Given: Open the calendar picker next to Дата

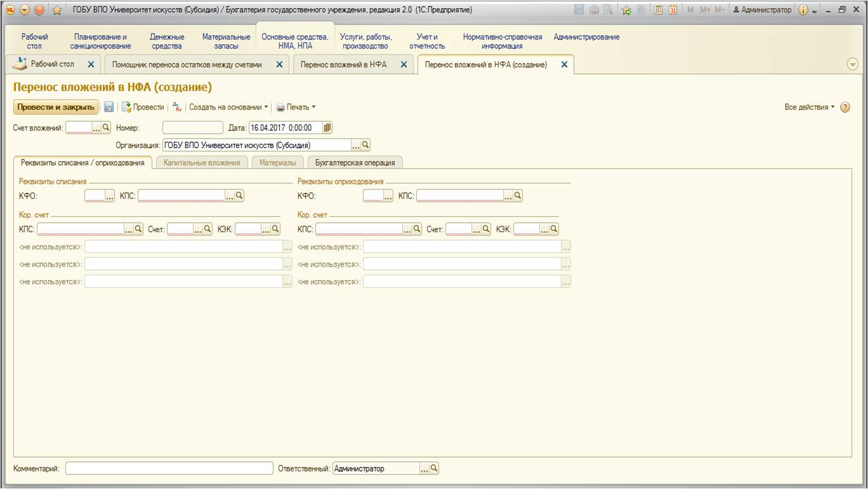Looking at the screenshot, I should (327, 128).
